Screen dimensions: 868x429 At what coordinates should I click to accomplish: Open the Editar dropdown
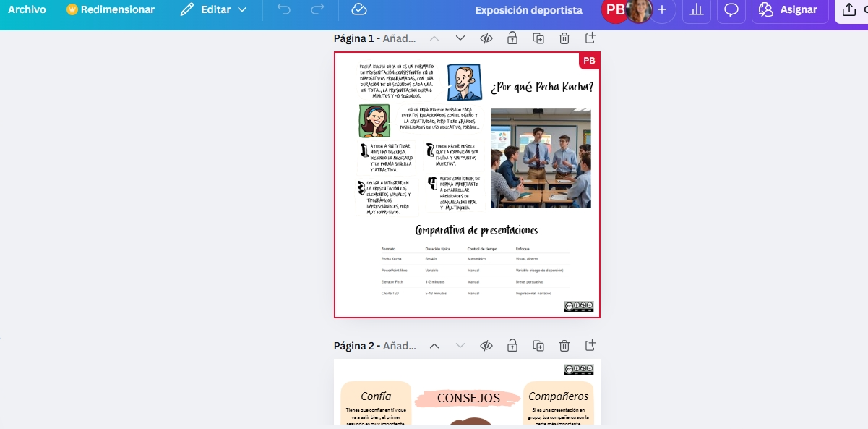213,9
